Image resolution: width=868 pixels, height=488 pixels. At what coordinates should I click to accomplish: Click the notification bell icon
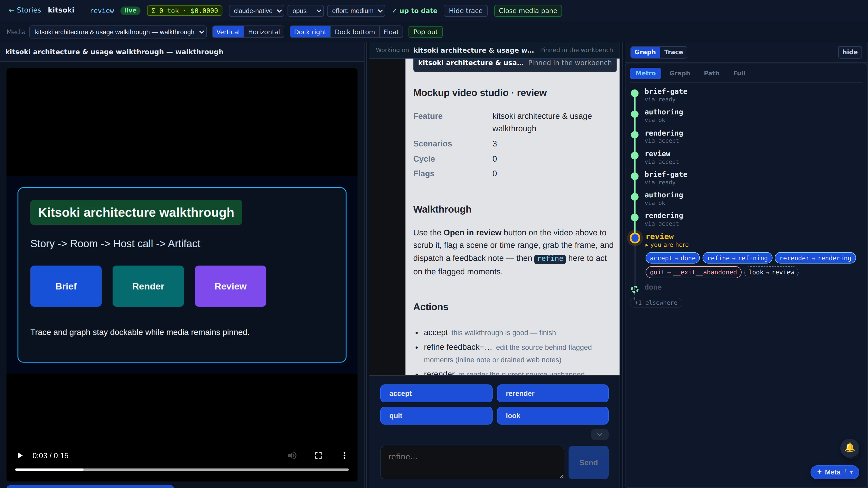click(850, 447)
